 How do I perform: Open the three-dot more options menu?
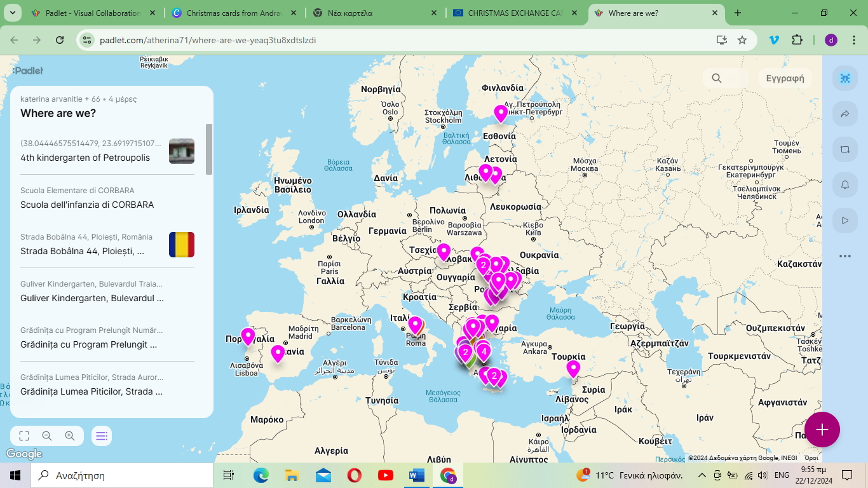844,256
